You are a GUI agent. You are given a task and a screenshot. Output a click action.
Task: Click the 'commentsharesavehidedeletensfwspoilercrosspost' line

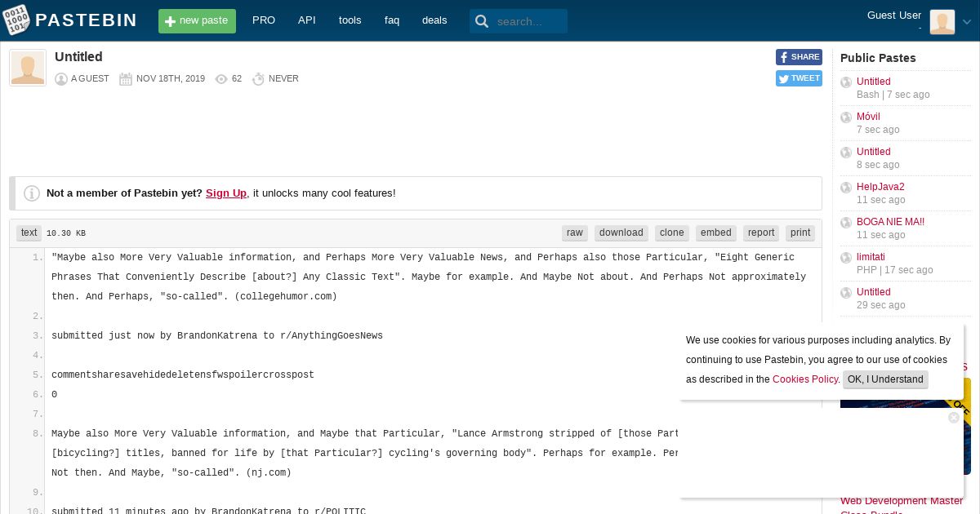coord(183,375)
